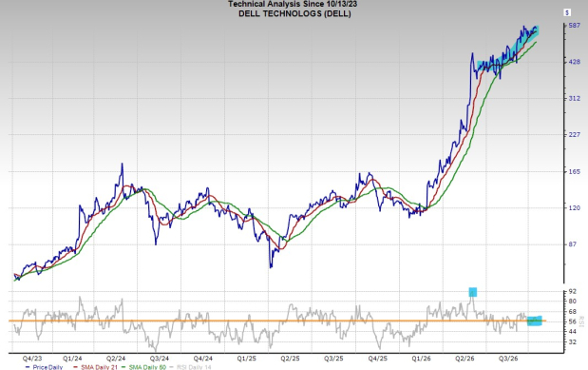
Task: Click the vertical RSI label beside RSI axis
Action: pos(582,321)
